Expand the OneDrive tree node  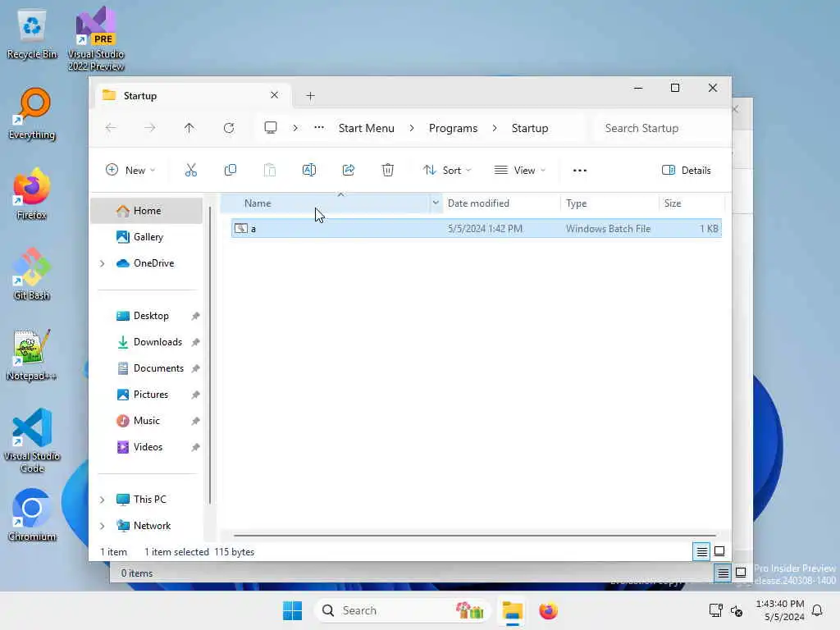tap(102, 263)
